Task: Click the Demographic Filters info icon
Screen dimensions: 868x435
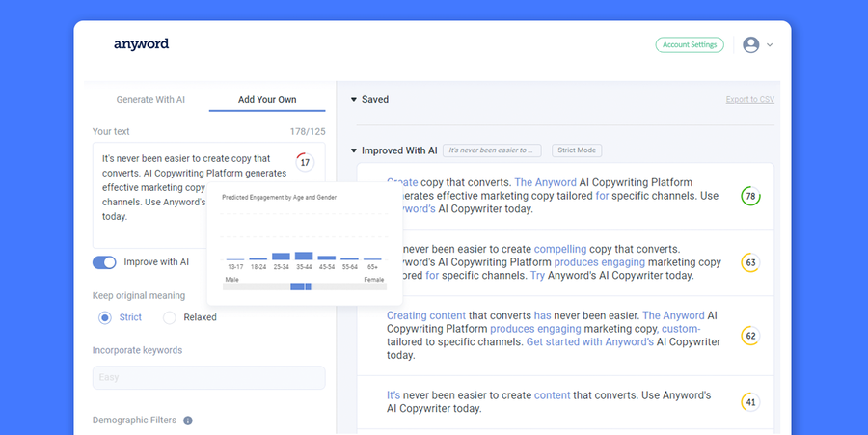Action: (x=188, y=421)
